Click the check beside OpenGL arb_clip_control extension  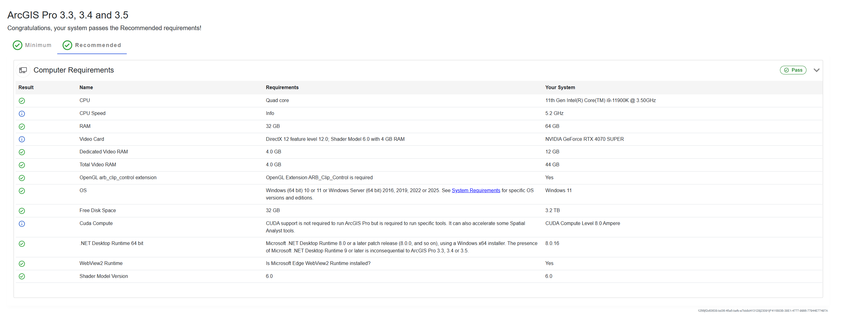tap(22, 178)
